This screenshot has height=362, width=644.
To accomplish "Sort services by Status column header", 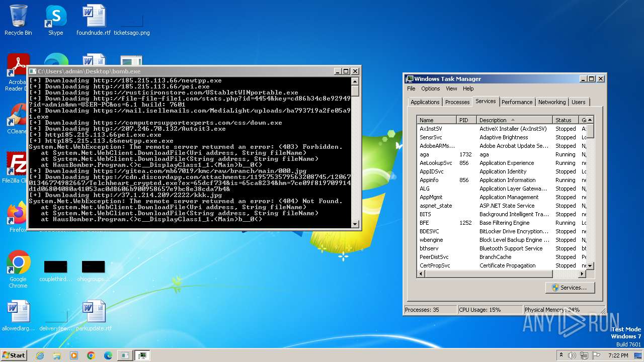I will 566,120.
